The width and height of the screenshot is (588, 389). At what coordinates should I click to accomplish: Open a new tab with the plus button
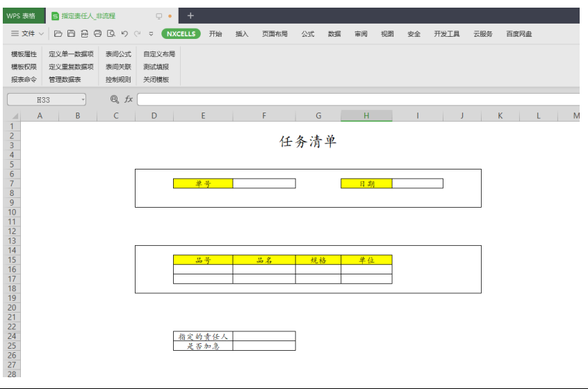pyautogui.click(x=190, y=15)
